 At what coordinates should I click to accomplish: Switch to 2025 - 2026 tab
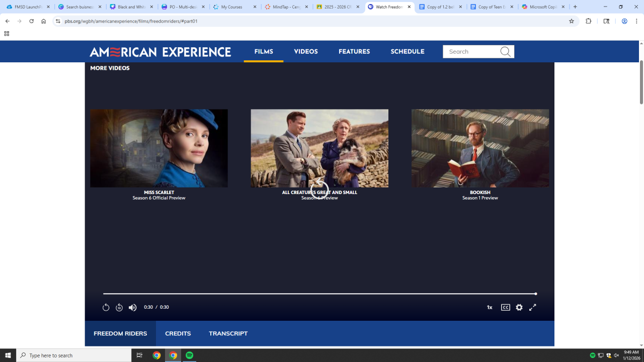(337, 7)
